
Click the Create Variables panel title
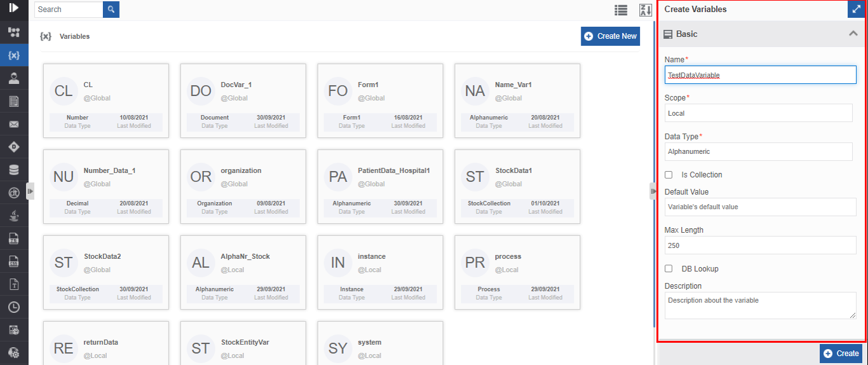tap(695, 10)
